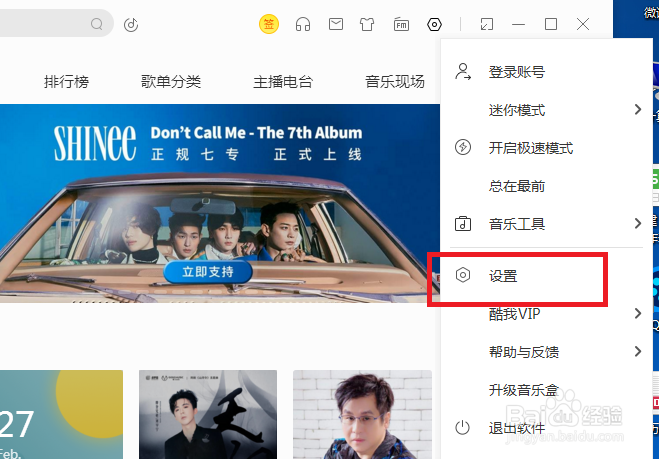659x459 pixels.
Task: Click the yellow sign-in (签) badge
Action: tap(269, 24)
